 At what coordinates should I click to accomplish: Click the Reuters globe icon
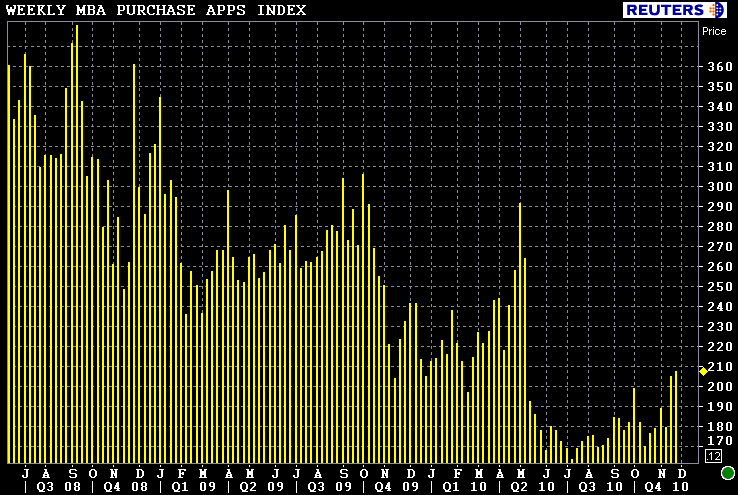pyautogui.click(x=716, y=10)
